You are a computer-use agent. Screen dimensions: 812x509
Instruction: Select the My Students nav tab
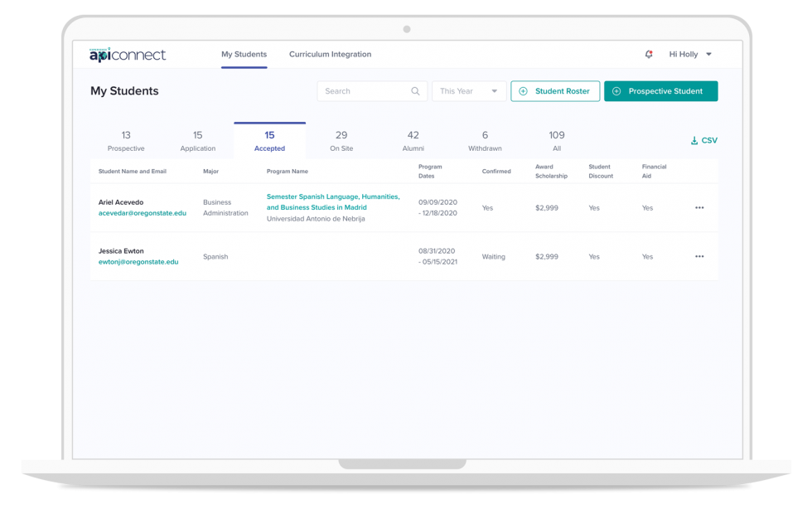tap(244, 55)
